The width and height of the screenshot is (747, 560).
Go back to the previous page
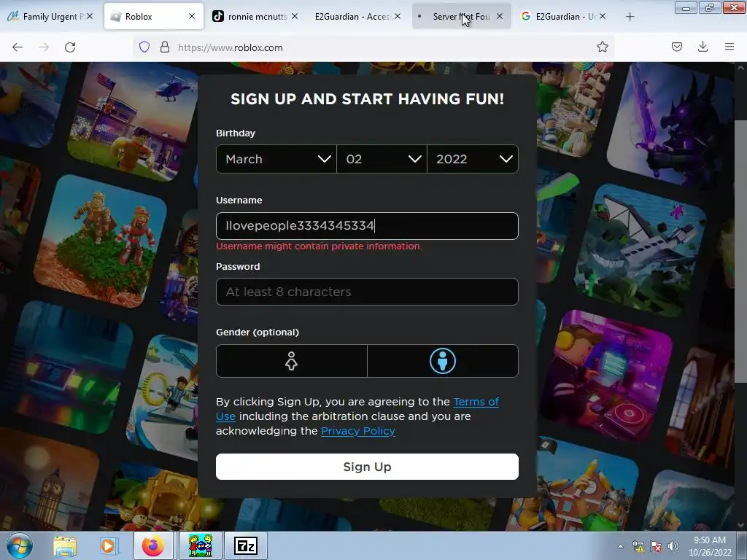click(18, 47)
